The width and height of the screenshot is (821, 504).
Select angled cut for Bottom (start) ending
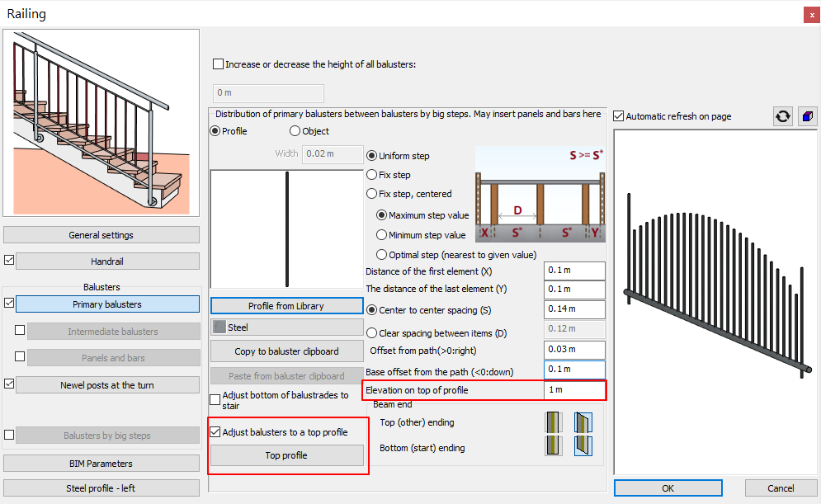click(x=583, y=445)
